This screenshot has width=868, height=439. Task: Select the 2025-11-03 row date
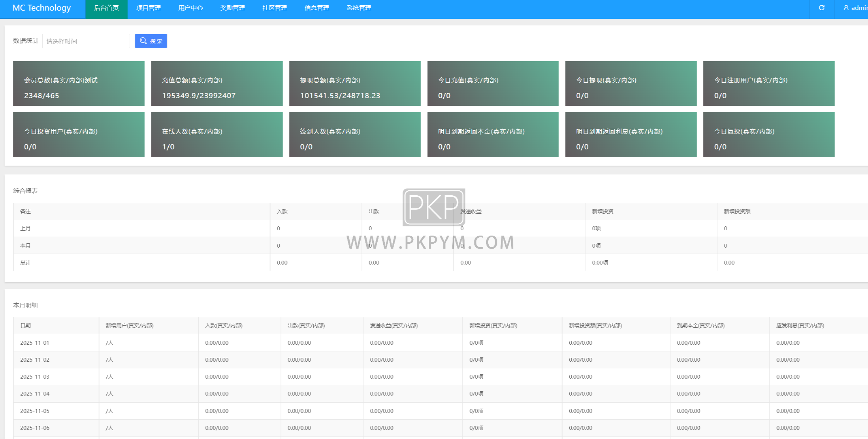pyautogui.click(x=35, y=377)
